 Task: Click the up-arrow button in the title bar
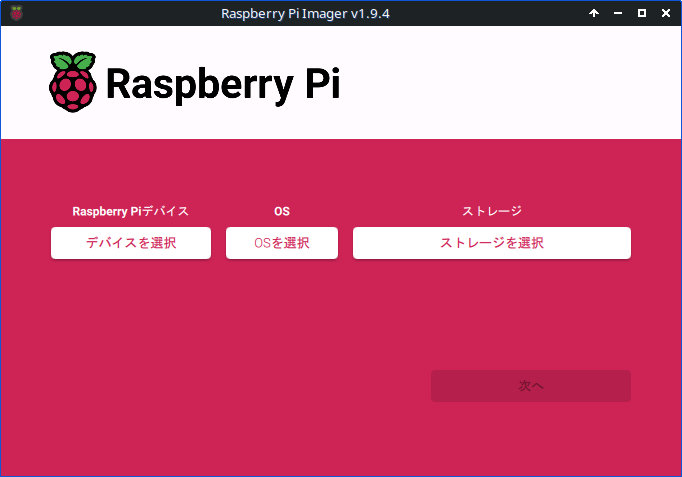594,13
